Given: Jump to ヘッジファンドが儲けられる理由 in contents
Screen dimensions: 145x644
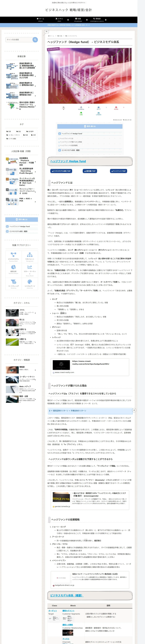Looking at the screenshot, I should coord(71,142).
